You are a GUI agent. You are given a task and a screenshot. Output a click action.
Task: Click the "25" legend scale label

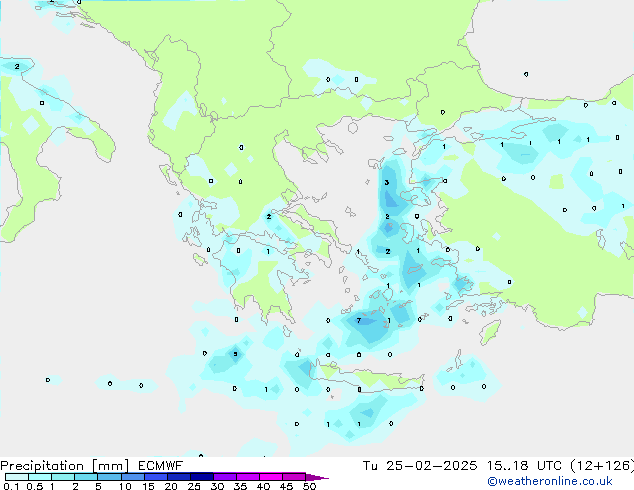click(194, 486)
